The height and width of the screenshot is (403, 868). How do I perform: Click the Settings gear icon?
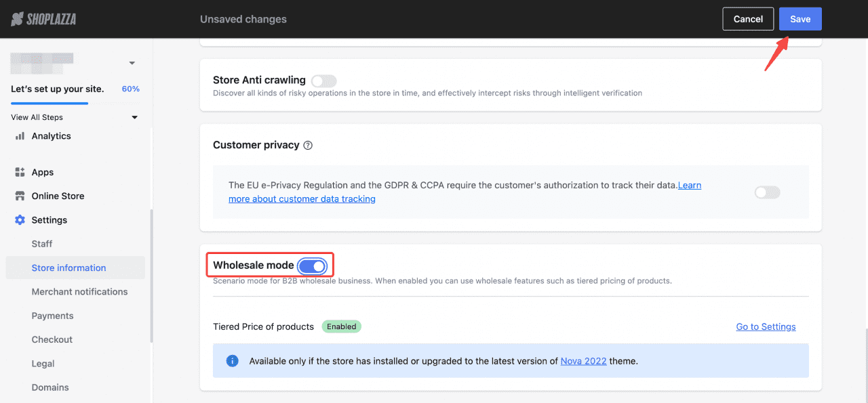[20, 220]
